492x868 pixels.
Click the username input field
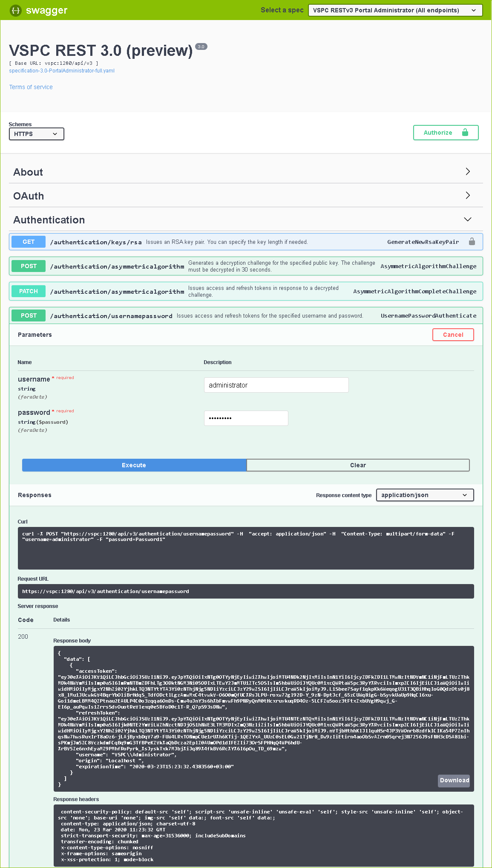[x=276, y=385]
